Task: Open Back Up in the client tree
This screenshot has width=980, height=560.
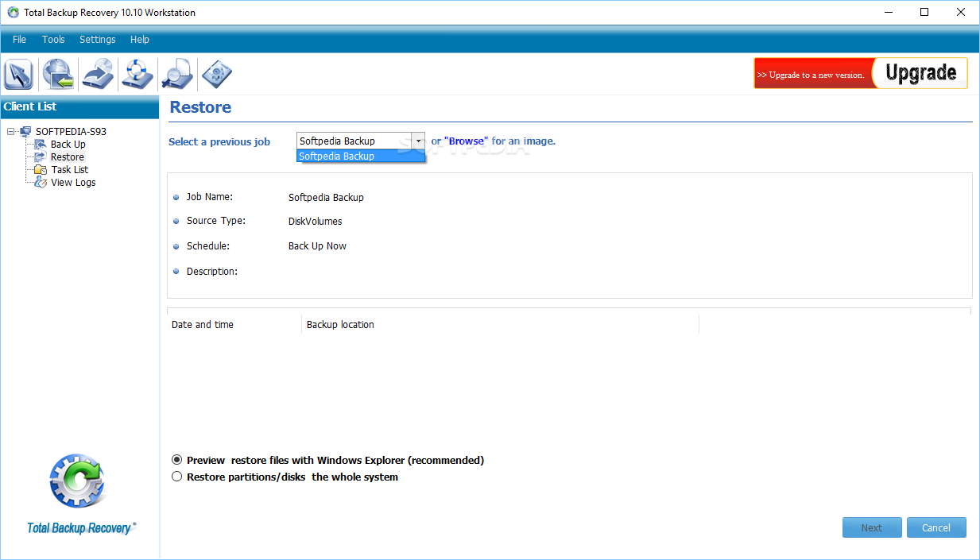Action: [68, 145]
